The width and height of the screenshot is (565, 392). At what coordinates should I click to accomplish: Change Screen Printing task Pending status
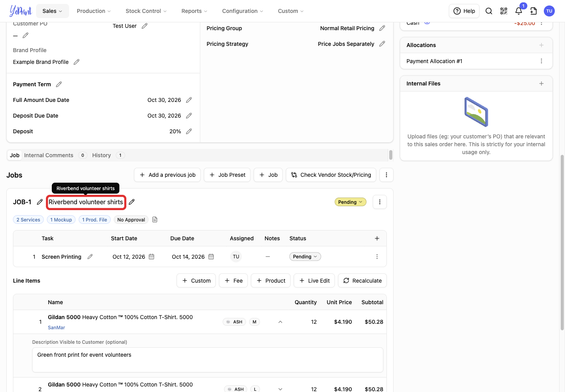click(305, 257)
